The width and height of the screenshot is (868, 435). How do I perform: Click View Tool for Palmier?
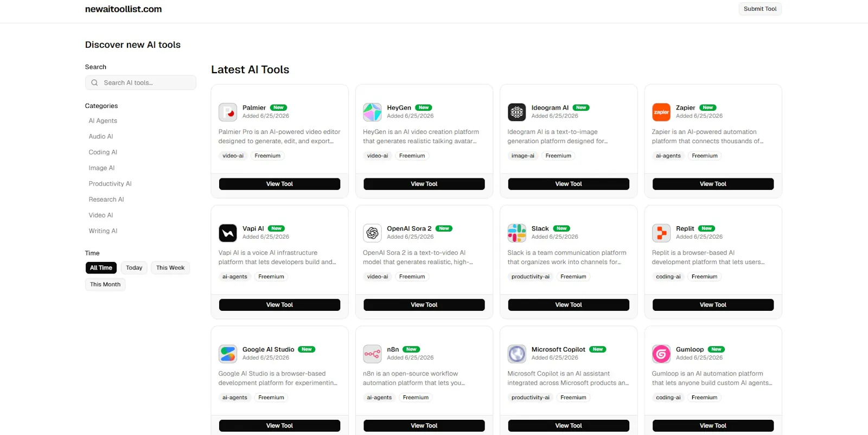279,184
